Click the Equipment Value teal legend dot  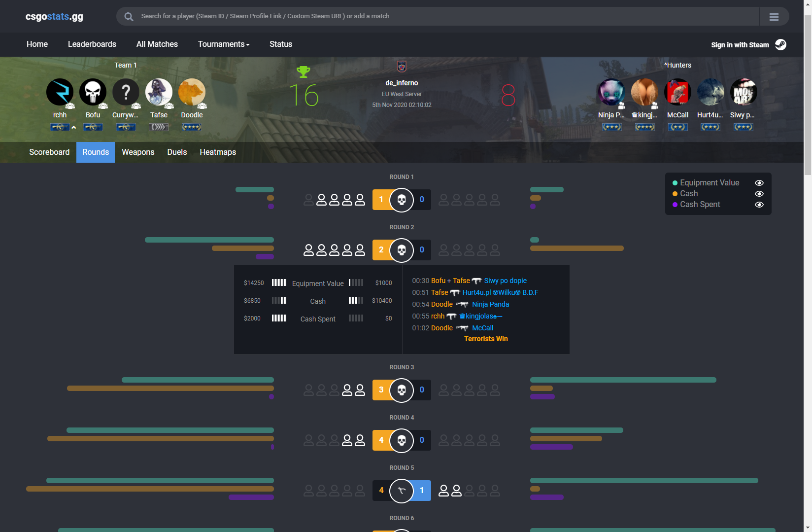(675, 183)
